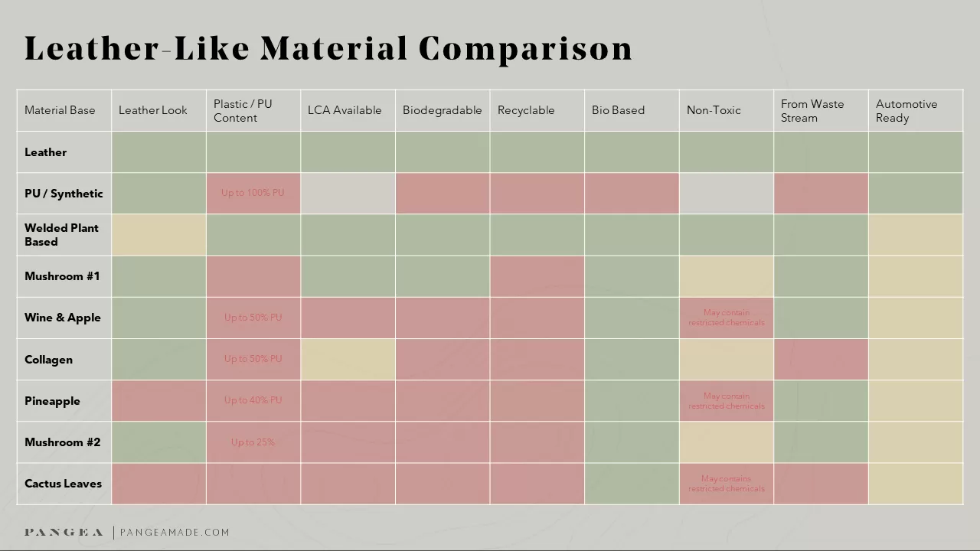This screenshot has width=980, height=551.
Task: Click the 'From Waste Stream' header
Action: [821, 110]
